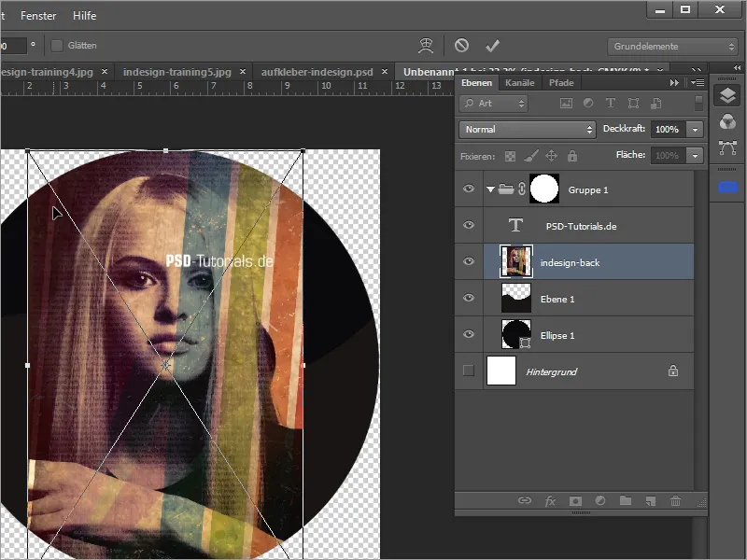747x560 pixels.
Task: Click the mask link chain on Gruppe 1
Action: point(522,189)
